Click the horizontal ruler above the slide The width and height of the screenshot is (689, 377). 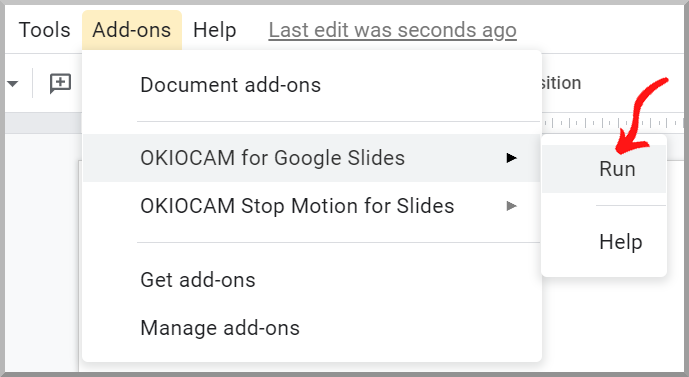[x=612, y=123]
